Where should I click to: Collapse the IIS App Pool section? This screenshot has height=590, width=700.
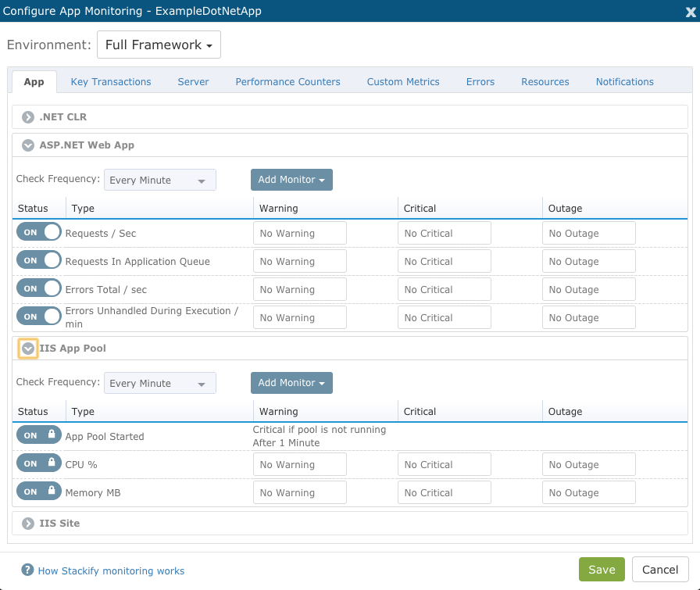pos(28,349)
